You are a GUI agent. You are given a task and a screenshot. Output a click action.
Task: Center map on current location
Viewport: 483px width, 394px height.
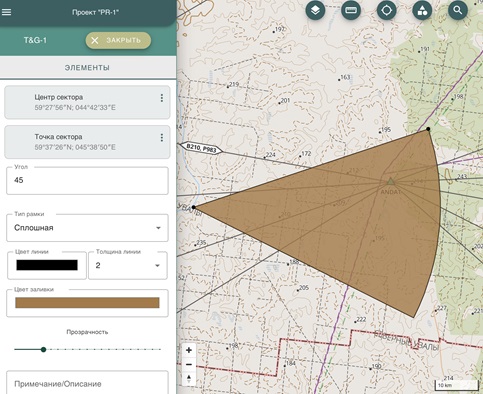pos(386,10)
